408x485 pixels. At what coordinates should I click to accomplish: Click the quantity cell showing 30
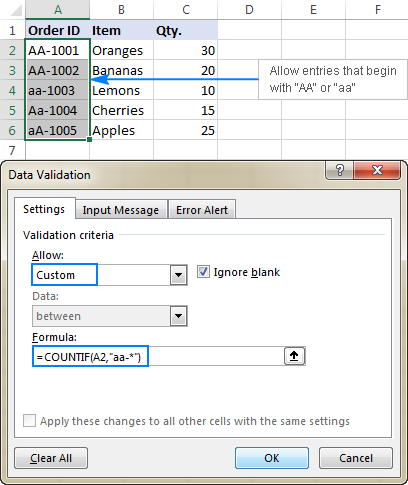tap(186, 50)
